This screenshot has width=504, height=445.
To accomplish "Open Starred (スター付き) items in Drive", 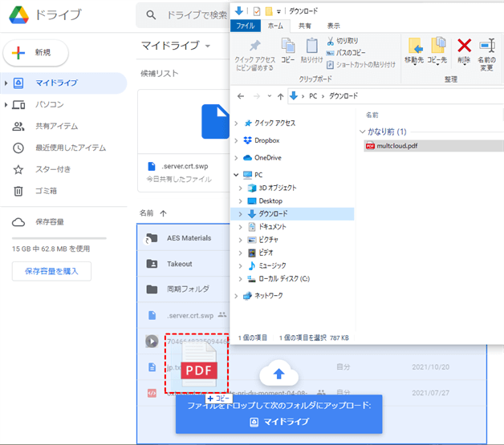I will [x=18, y=169].
